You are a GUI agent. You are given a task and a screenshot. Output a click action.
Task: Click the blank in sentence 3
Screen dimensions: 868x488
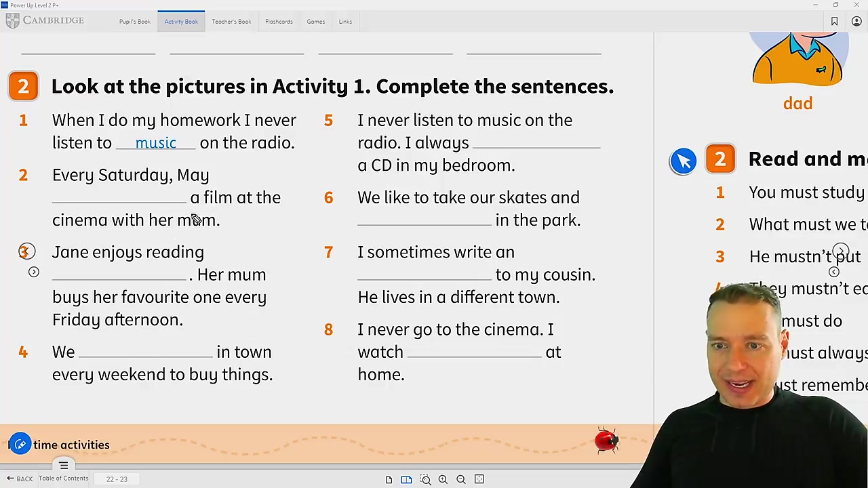click(119, 274)
